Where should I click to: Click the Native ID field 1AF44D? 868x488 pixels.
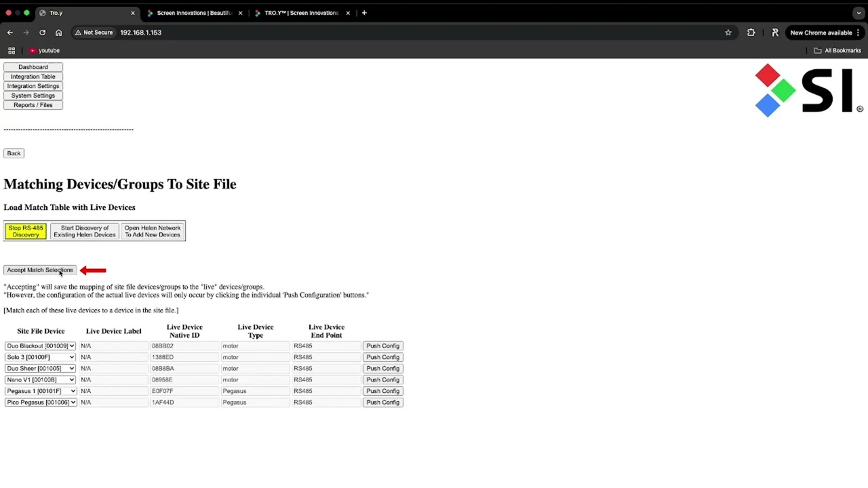[184, 403]
